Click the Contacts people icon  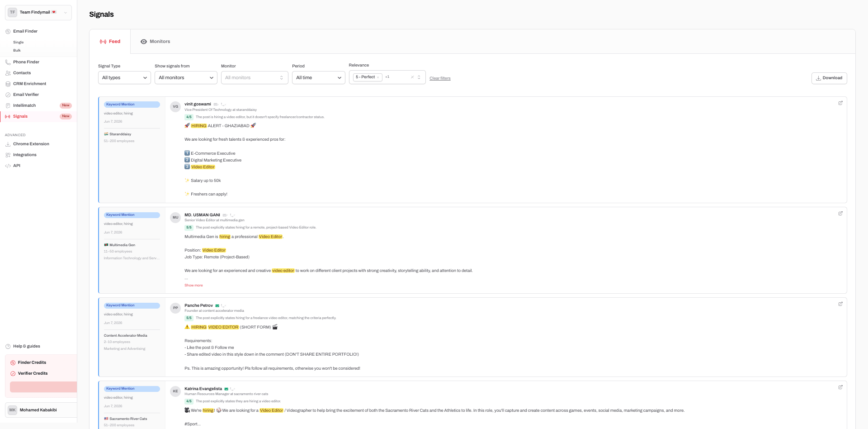[8, 73]
